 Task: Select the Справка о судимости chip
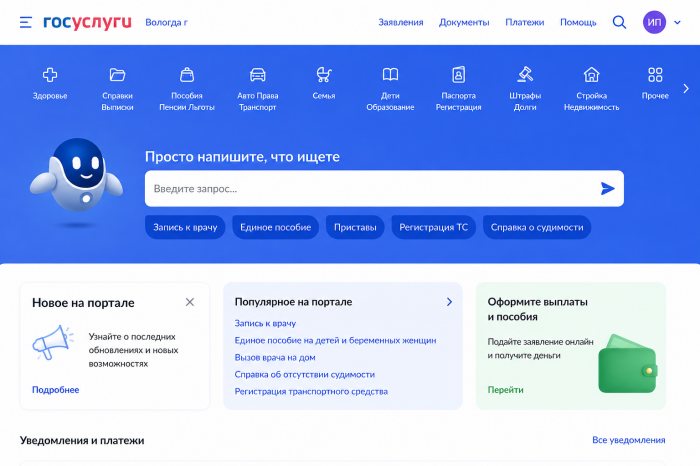click(537, 227)
